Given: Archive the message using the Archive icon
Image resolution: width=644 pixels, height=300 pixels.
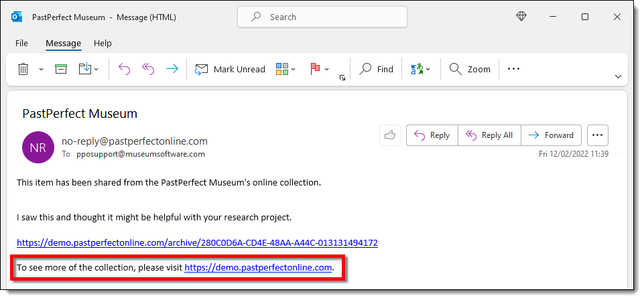Looking at the screenshot, I should click(61, 69).
